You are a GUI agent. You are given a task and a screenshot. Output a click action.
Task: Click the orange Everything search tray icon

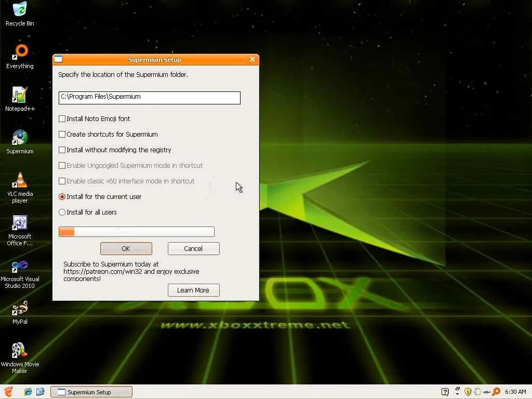496,392
